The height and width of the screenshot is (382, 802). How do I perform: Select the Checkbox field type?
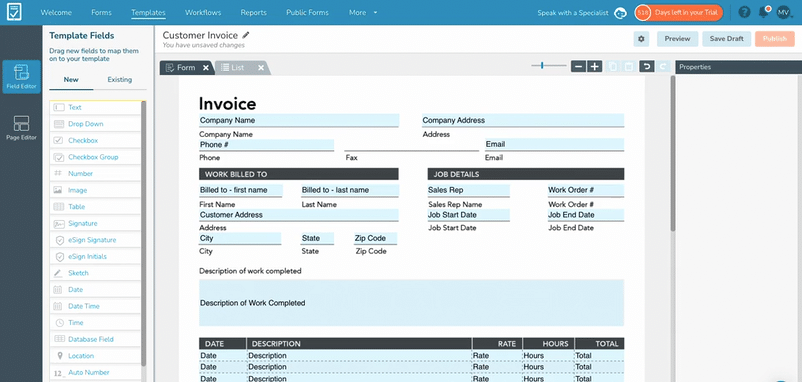(x=95, y=141)
